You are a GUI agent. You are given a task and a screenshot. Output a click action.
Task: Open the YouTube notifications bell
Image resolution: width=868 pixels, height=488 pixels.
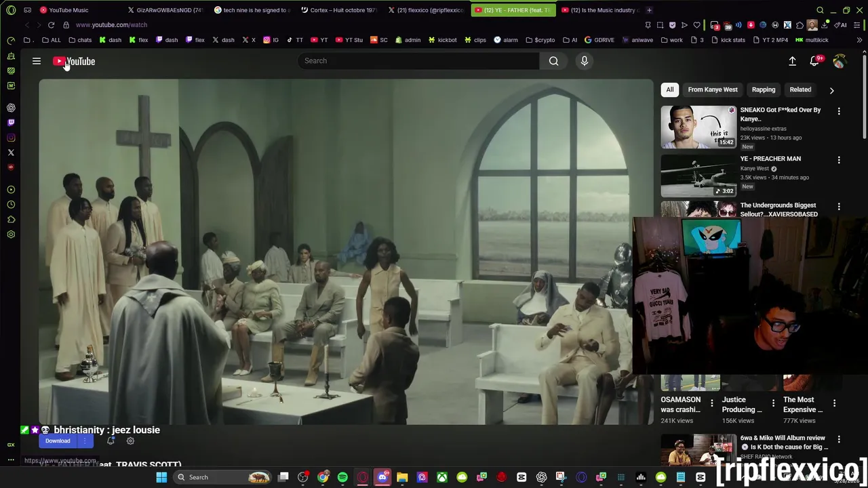click(815, 61)
